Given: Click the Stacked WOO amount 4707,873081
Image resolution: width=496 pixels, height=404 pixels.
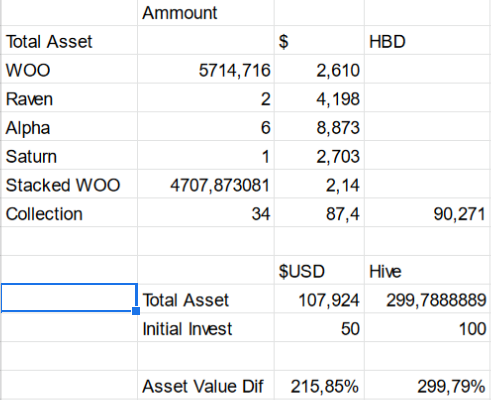Looking at the screenshot, I should click(205, 184).
